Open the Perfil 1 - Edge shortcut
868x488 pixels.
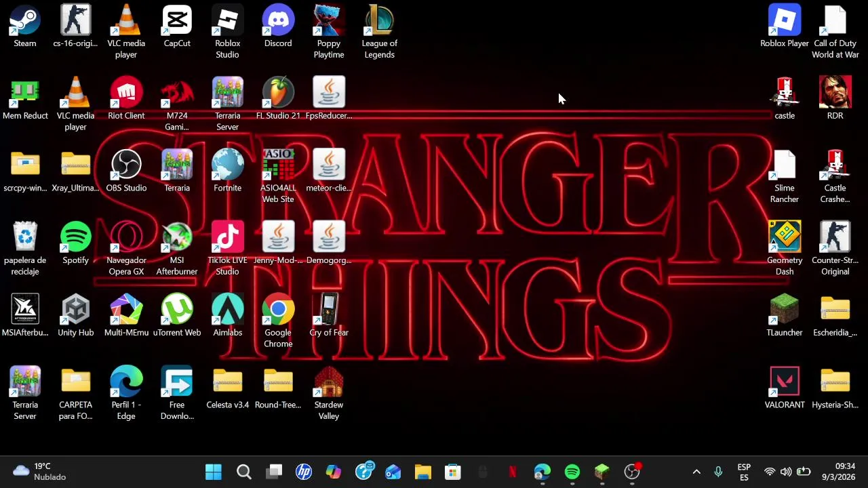coord(126,394)
